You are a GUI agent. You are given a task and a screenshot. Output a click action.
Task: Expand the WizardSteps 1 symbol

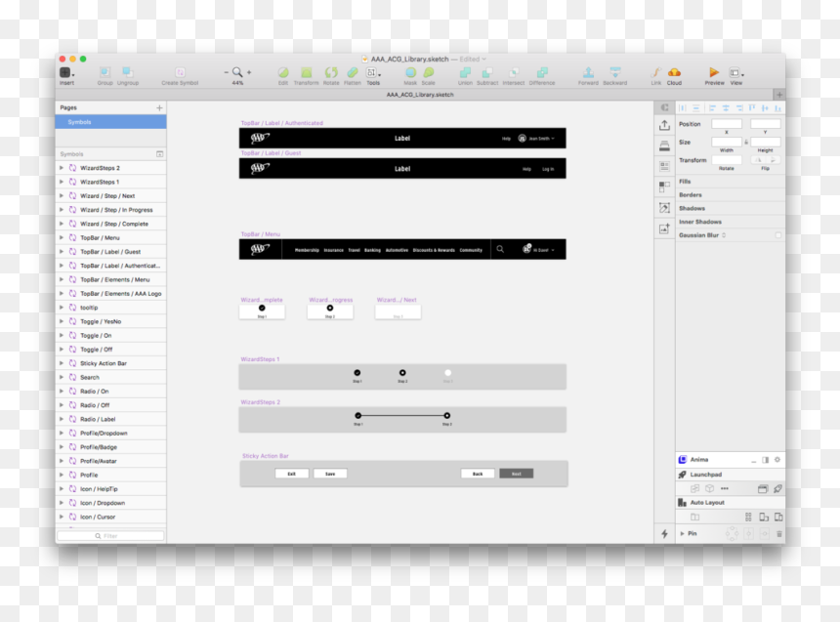(x=62, y=182)
